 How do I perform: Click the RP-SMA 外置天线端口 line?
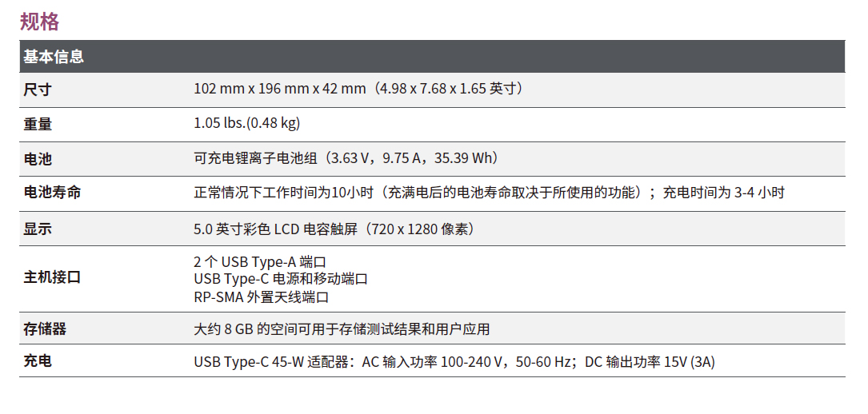(262, 297)
